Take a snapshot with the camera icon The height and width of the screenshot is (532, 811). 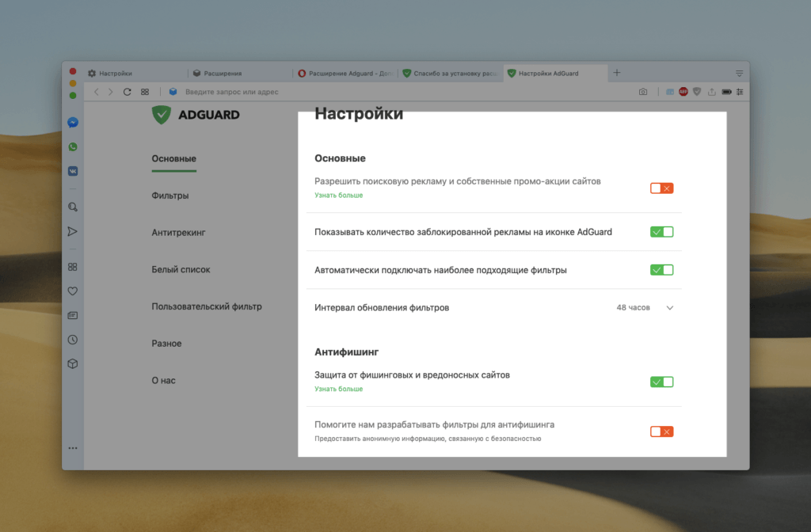(x=643, y=92)
